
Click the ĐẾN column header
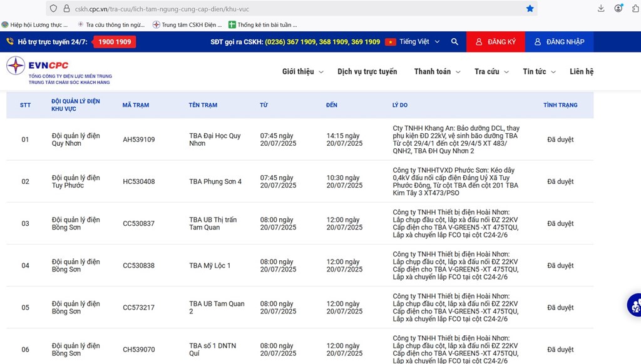click(x=332, y=105)
